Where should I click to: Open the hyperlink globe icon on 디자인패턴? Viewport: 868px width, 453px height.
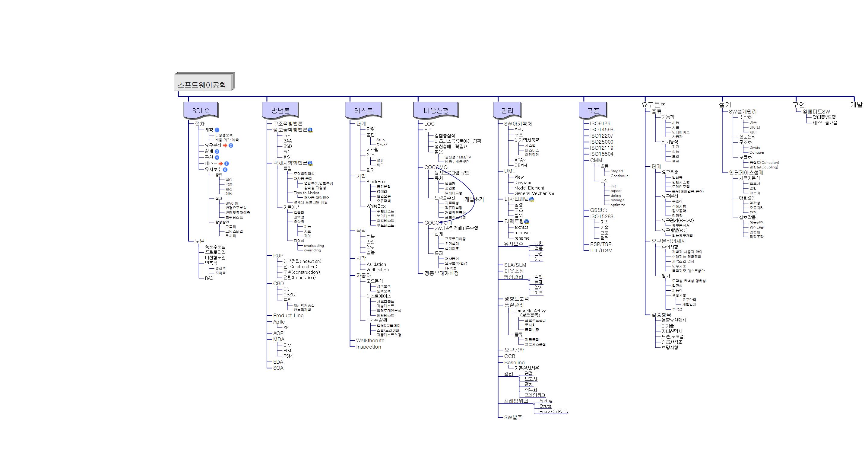tap(531, 199)
